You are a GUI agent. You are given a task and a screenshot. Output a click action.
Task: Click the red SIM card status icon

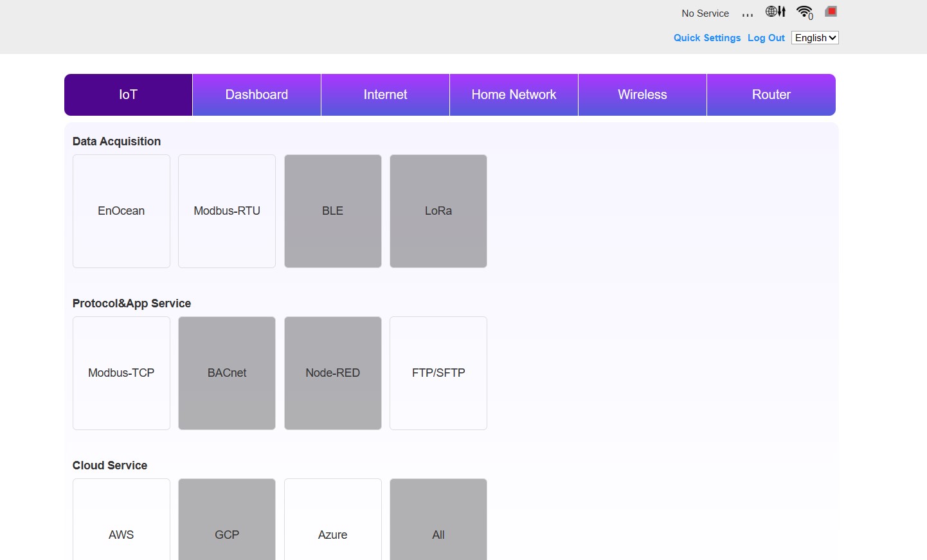pyautogui.click(x=831, y=12)
